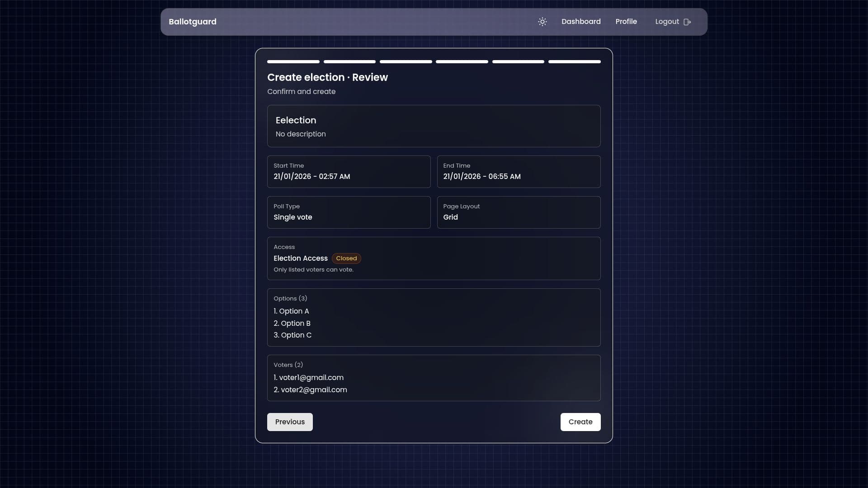The width and height of the screenshot is (868, 488).
Task: Select the first progress step bar
Action: (292, 61)
